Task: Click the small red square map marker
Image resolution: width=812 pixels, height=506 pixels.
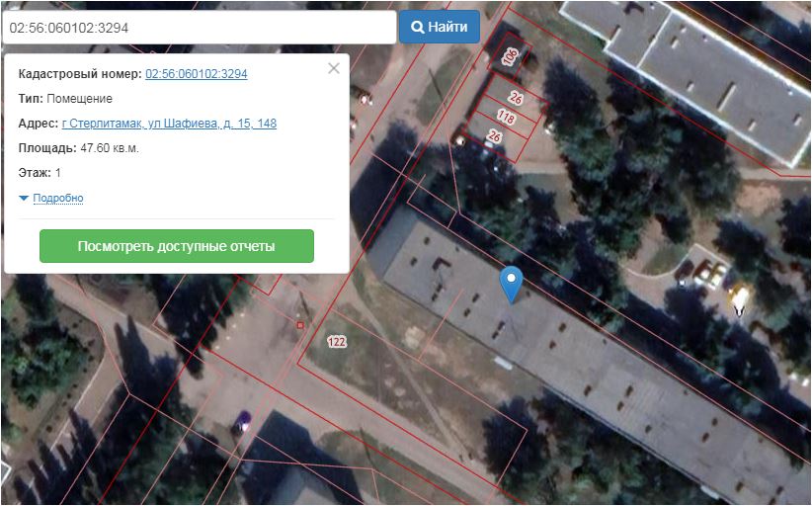Action: (x=300, y=323)
